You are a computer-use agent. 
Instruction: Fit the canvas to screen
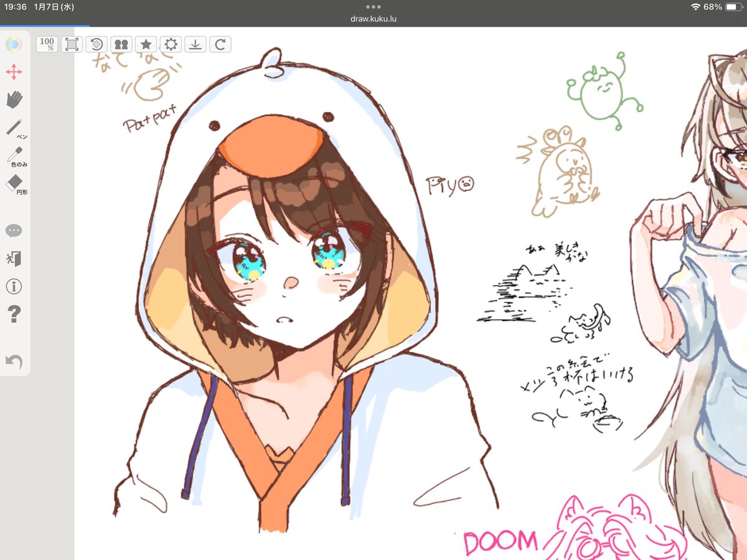[71, 44]
